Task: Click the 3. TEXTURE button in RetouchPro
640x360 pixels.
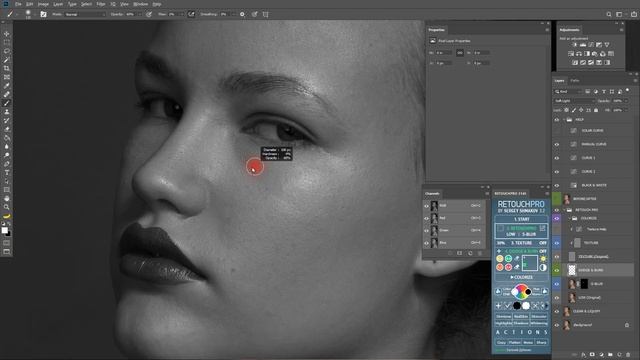Action: [521, 243]
